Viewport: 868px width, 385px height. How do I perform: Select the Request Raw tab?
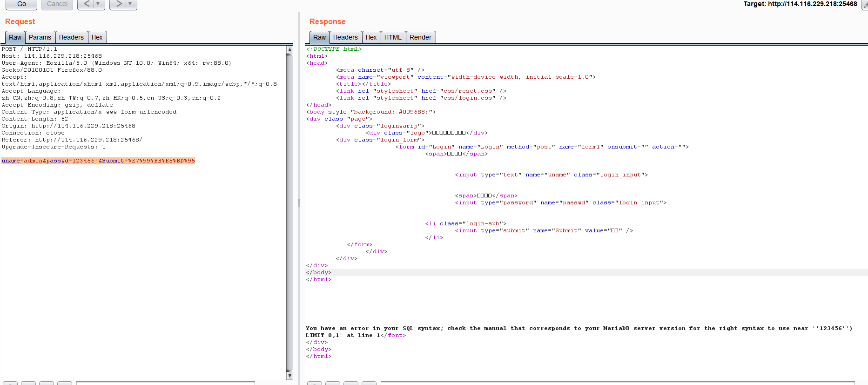tap(15, 37)
